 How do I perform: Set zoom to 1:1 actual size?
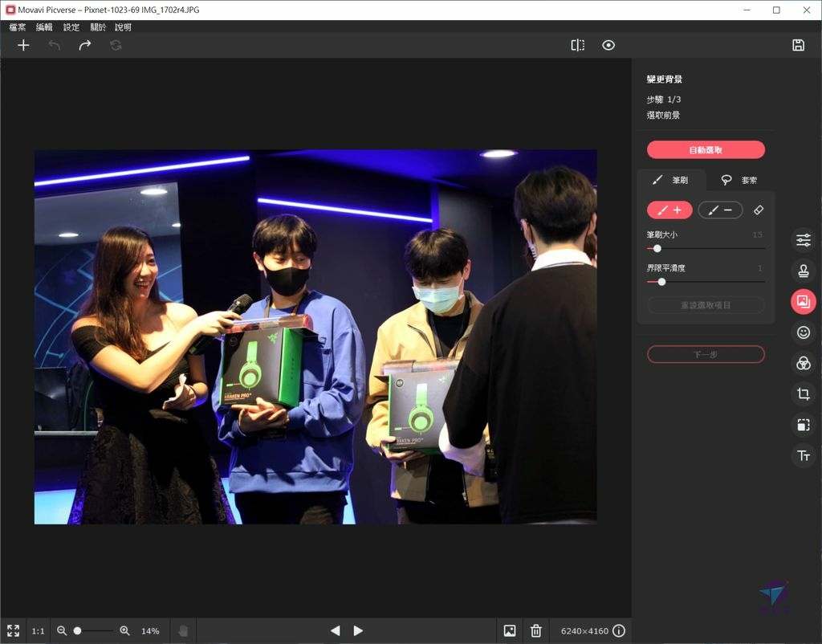point(39,631)
